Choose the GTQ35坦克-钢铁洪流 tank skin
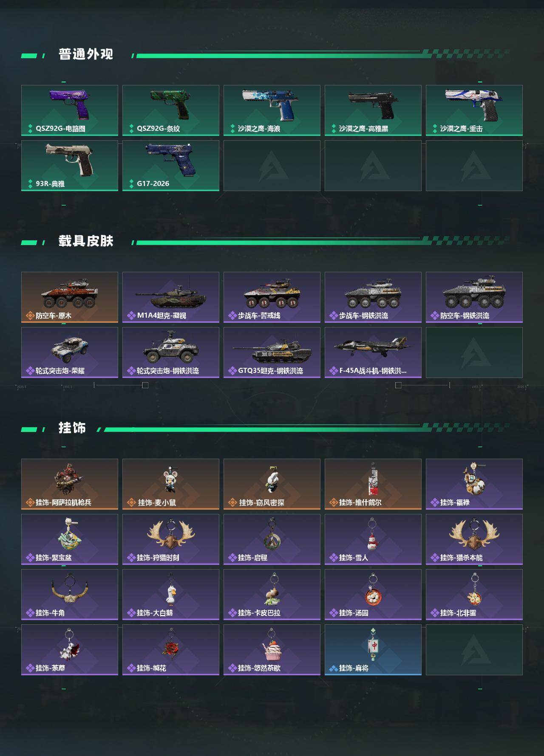 [x=272, y=353]
